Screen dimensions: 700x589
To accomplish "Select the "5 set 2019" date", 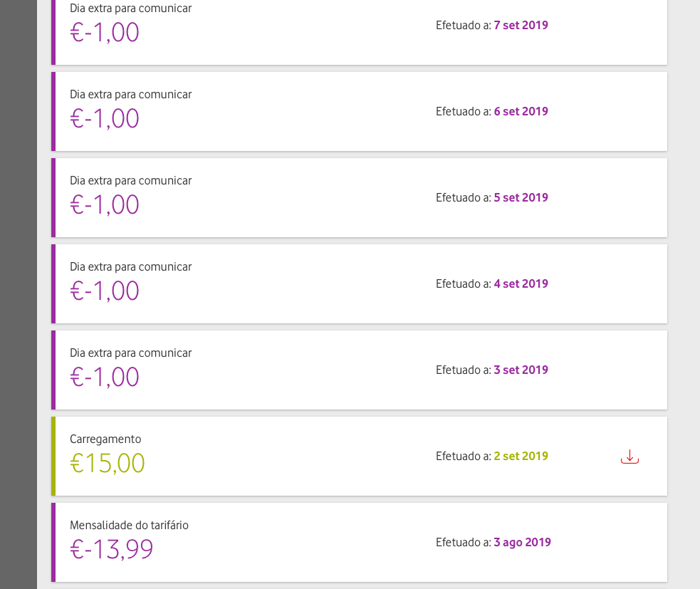I will tap(521, 197).
